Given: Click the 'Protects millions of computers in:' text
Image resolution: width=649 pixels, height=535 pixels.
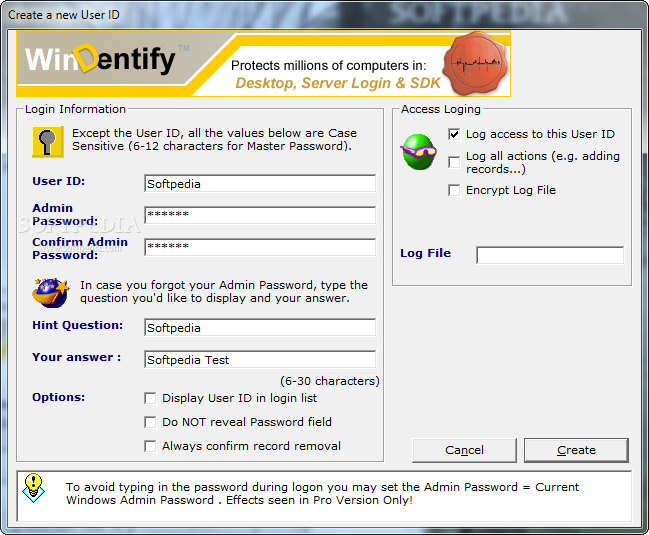Looking at the screenshot, I should tap(329, 65).
